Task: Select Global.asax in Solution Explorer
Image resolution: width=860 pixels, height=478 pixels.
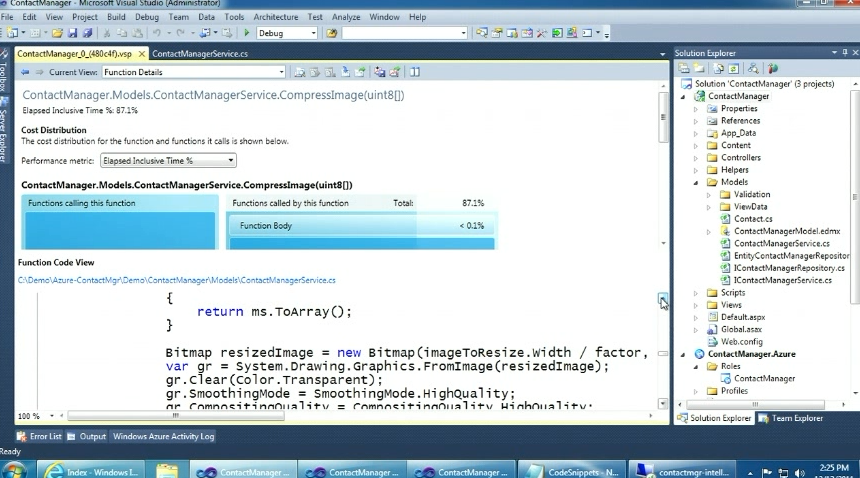Action: (742, 329)
